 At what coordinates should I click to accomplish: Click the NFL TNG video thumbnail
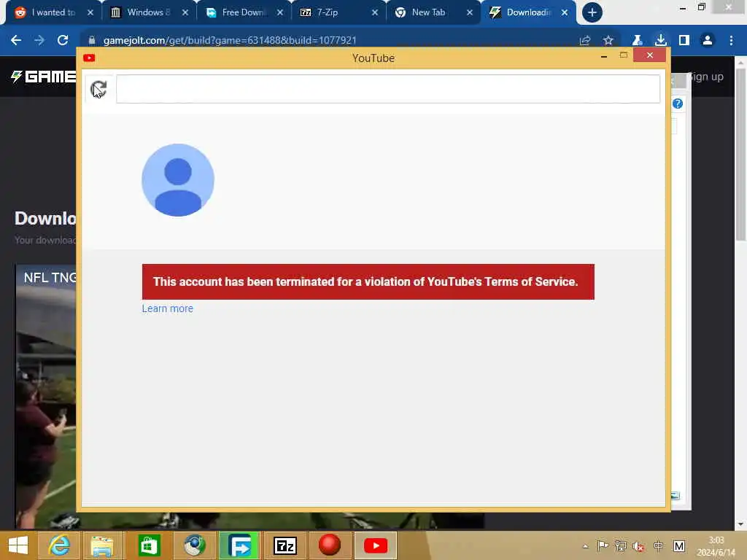click(46, 396)
